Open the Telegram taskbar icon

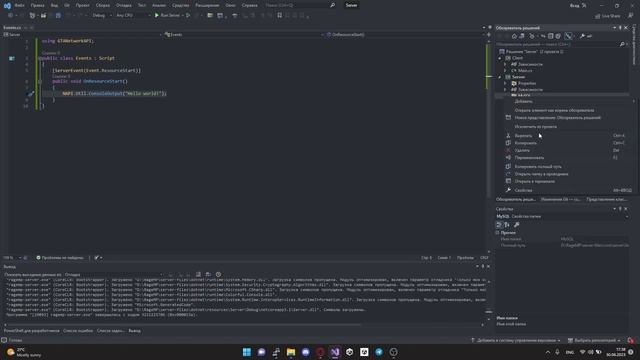pyautogui.click(x=379, y=352)
